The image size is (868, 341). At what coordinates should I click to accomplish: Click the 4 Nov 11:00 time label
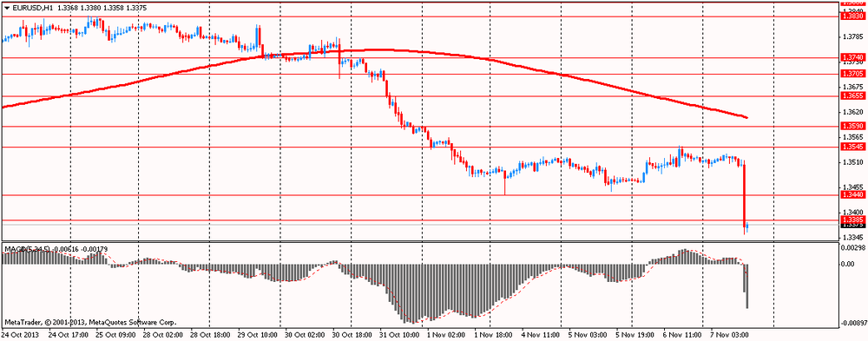point(540,335)
